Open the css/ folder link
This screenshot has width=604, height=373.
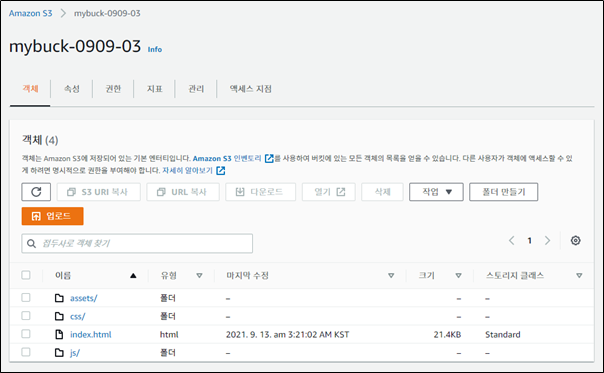tap(77, 316)
